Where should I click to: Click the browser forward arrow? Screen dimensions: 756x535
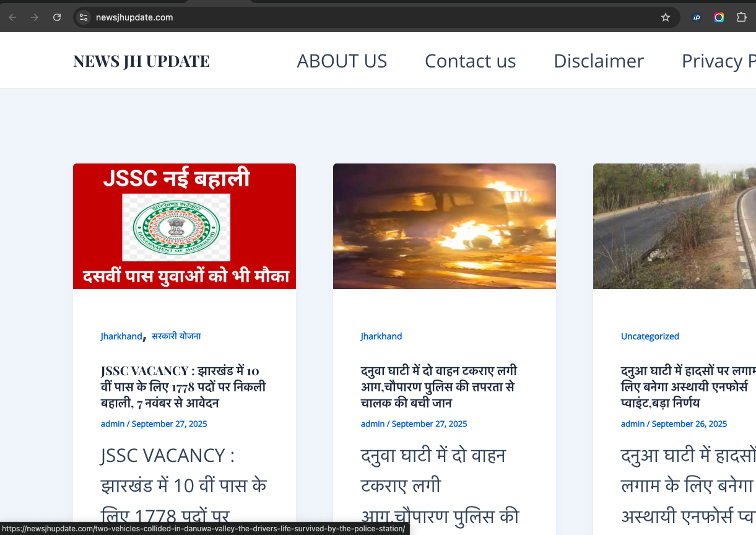pos(35,17)
